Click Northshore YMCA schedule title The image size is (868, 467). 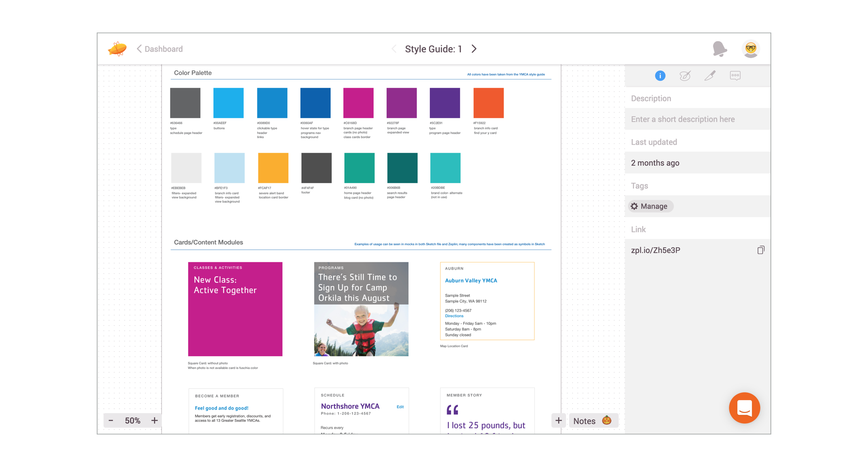point(350,406)
